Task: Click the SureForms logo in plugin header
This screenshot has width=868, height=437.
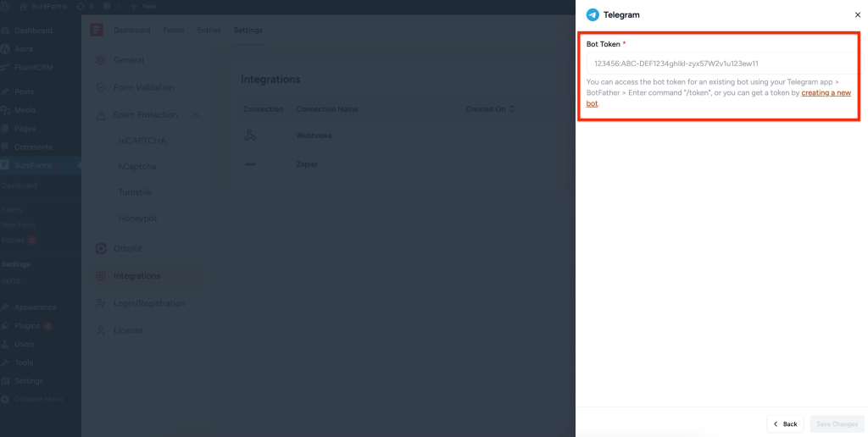Action: pos(97,30)
